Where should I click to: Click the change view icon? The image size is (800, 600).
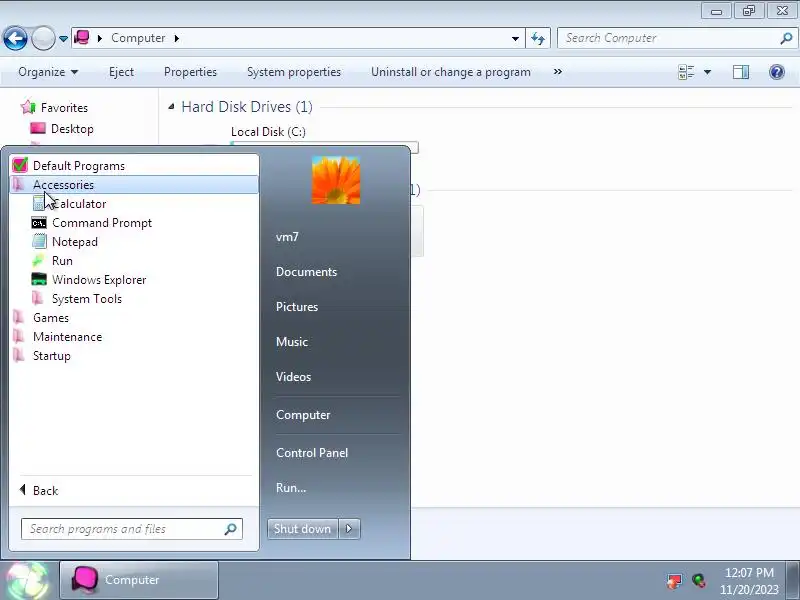[686, 72]
